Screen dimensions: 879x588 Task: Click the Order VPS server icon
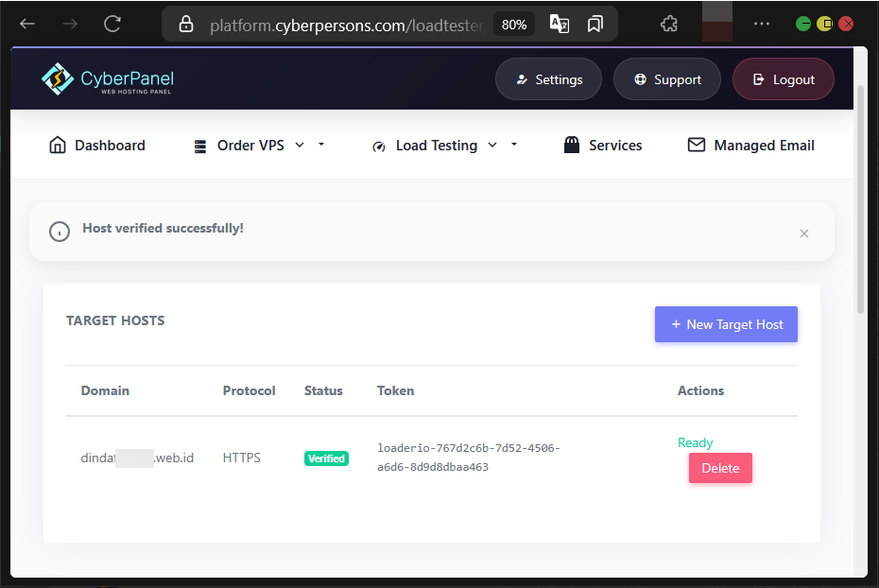200,147
